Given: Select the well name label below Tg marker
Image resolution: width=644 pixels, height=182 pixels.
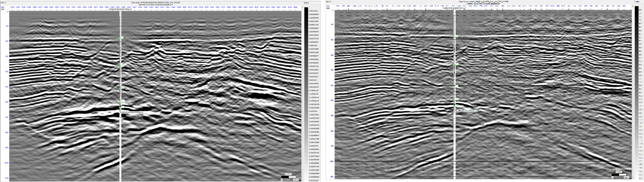Looking at the screenshot, I should [131, 112].
